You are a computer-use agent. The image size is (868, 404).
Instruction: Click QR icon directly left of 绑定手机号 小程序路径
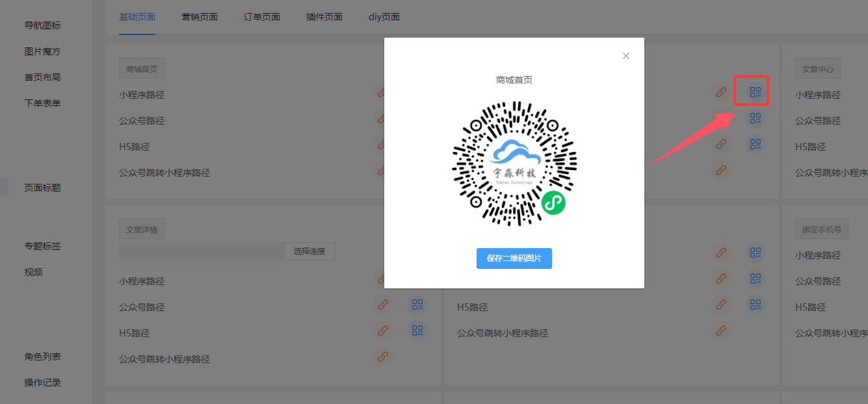click(x=755, y=253)
